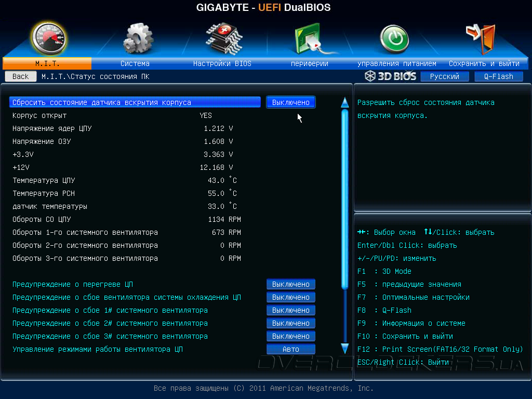Open Сохранить и выйти tab
This screenshot has height=399, width=532.
click(x=484, y=63)
